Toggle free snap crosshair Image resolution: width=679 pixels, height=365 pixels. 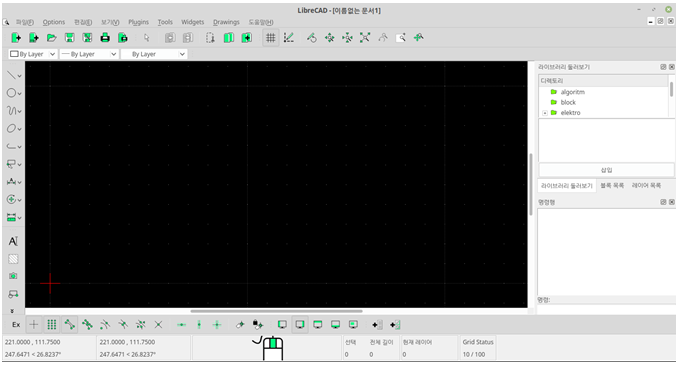tap(34, 324)
